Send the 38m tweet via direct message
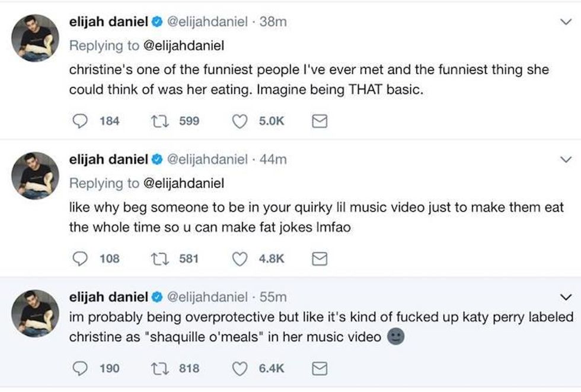Viewport: 581px width, 392px height. tap(320, 121)
